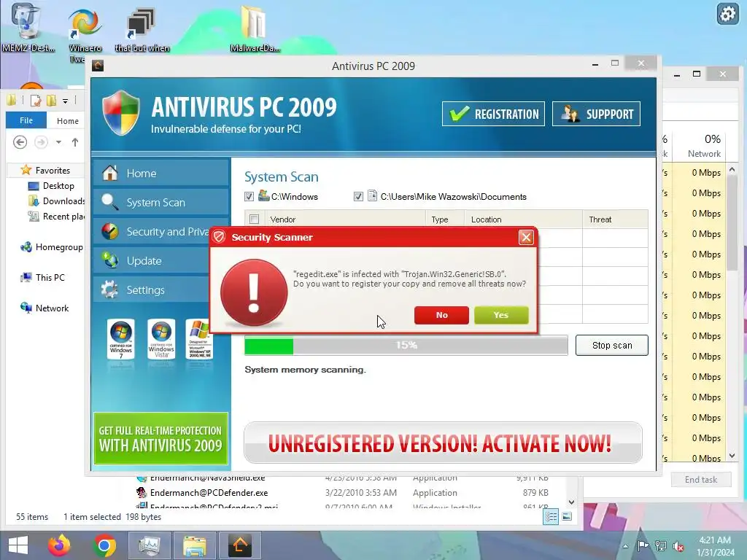Click the globe icon beside Update
Viewport: 747px width, 560px height.
click(x=110, y=260)
